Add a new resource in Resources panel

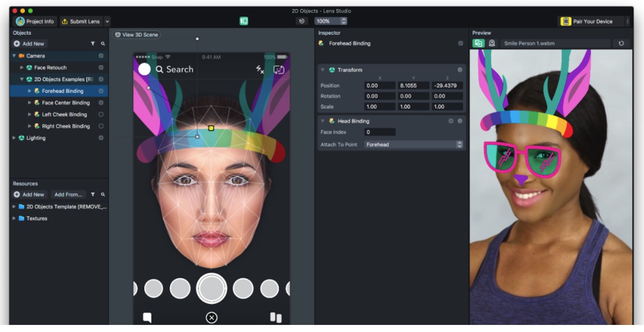[29, 194]
